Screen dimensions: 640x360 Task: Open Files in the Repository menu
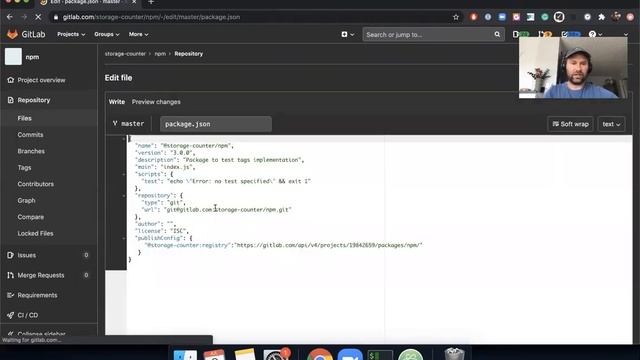[x=24, y=118]
